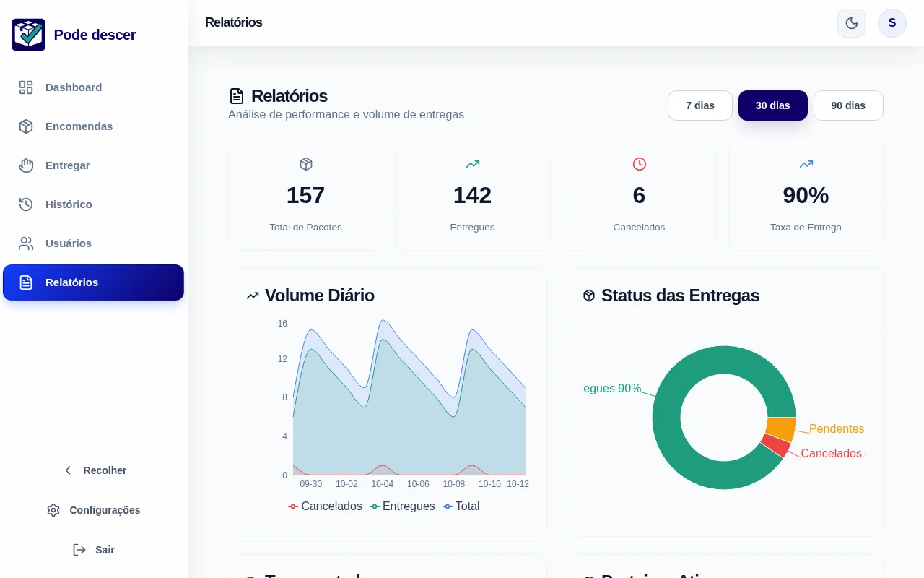This screenshot has height=578, width=924.
Task: Open Configurações settings
Action: click(x=94, y=510)
